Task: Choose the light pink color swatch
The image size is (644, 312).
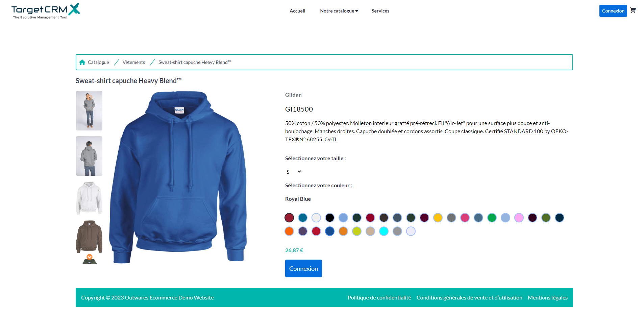Action: coord(519,218)
